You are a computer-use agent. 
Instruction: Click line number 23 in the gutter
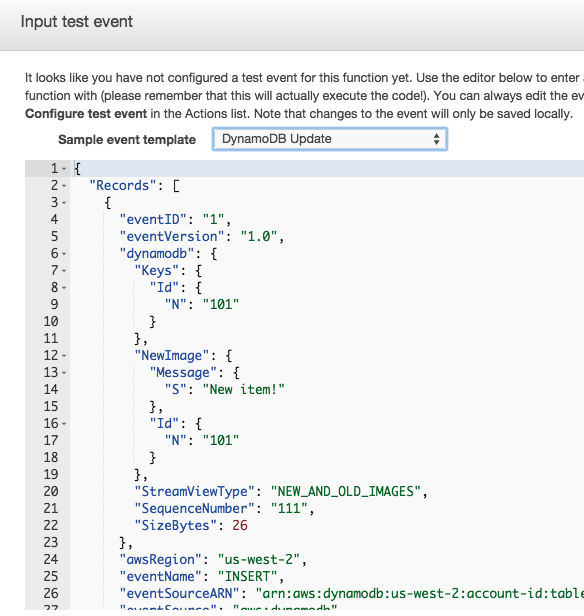point(51,543)
